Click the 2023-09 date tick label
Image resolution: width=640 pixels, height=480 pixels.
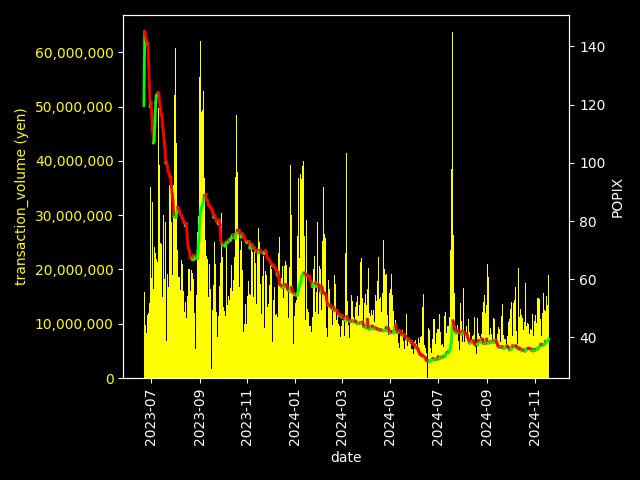click(x=199, y=417)
